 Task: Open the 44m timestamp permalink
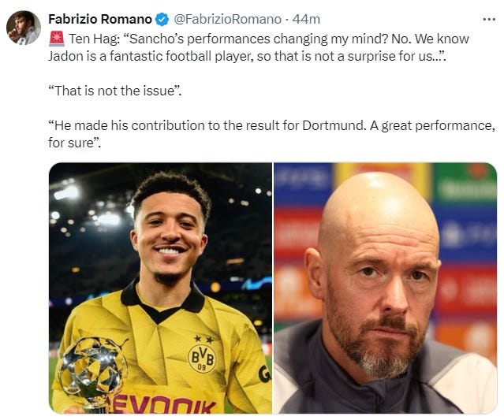click(306, 19)
